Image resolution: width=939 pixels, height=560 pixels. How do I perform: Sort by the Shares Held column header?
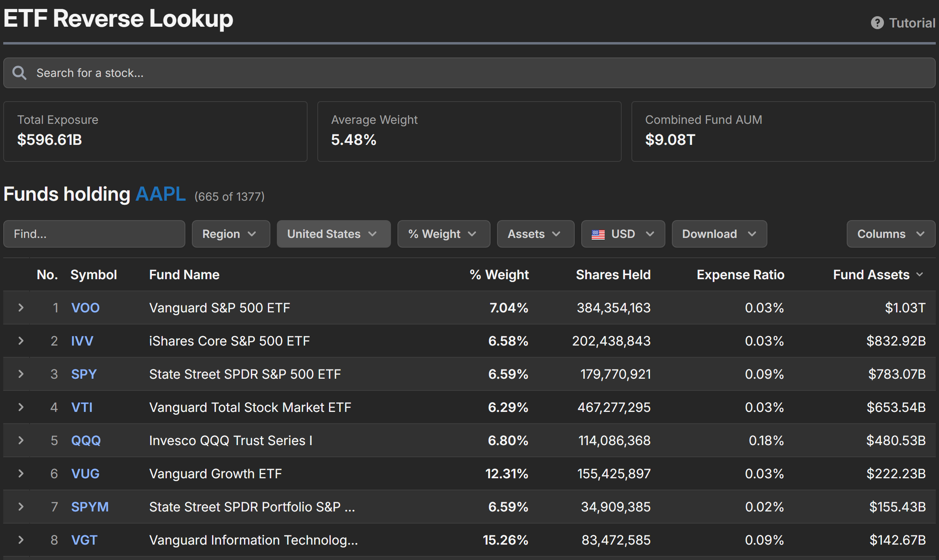point(613,275)
